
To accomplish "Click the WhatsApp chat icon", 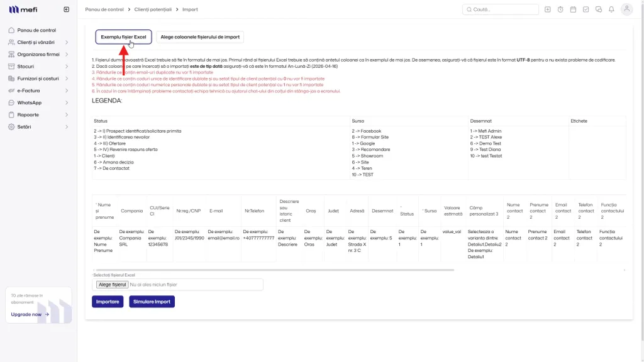I will [x=11, y=102].
